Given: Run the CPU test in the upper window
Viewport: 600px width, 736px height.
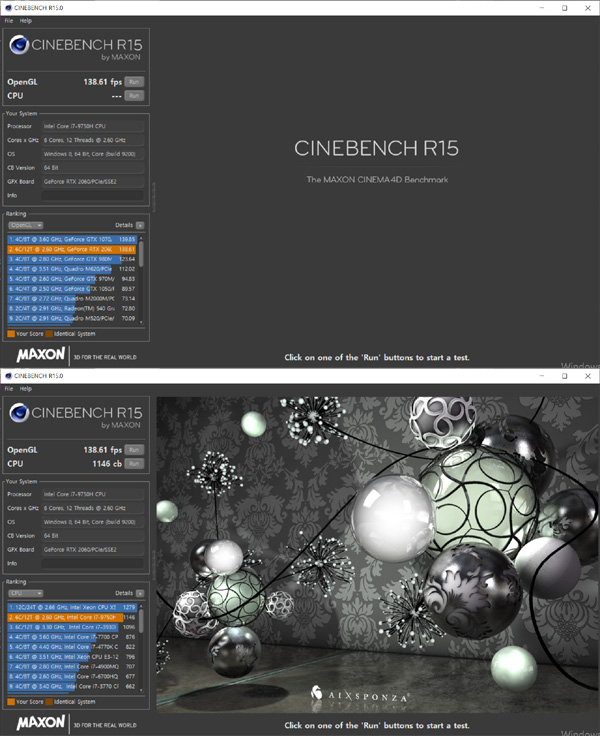Looking at the screenshot, I should pos(134,96).
